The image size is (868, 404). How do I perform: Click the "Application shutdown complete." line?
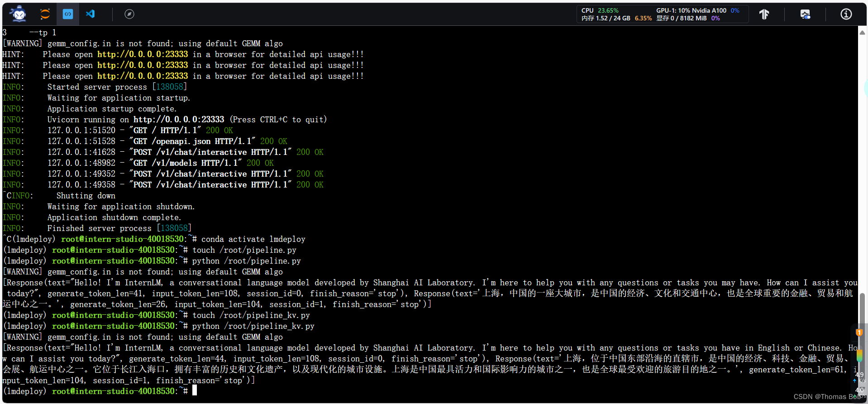point(114,217)
